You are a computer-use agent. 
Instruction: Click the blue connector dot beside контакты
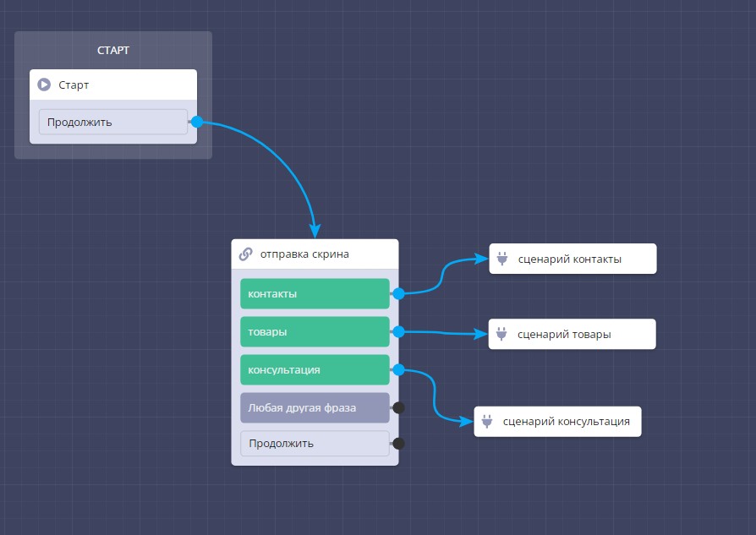pos(398,294)
